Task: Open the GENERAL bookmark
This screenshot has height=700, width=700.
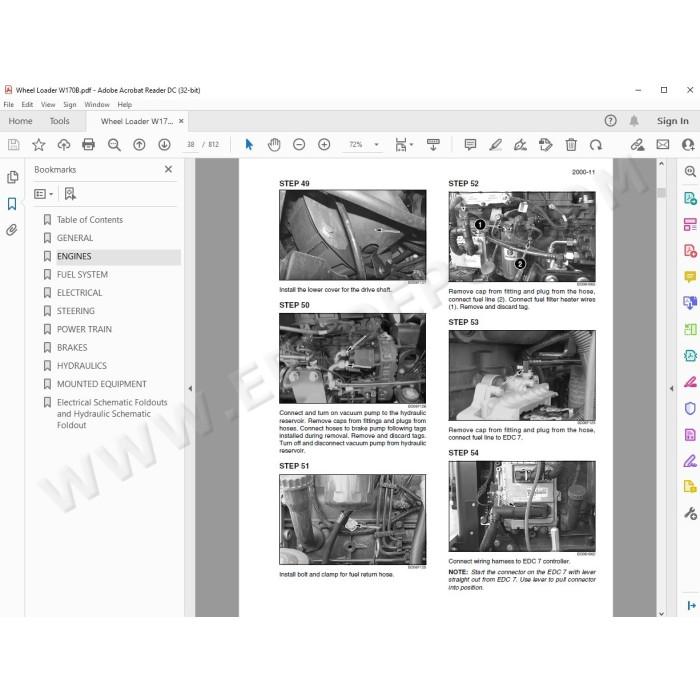Action: [75, 238]
